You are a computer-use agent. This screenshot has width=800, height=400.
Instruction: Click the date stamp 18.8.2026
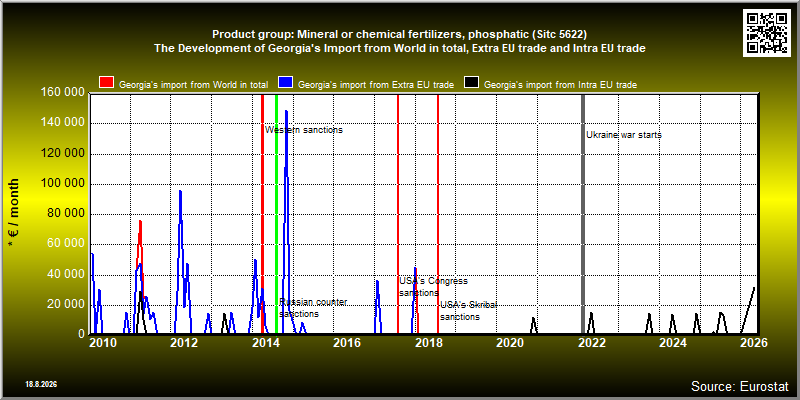point(41,384)
